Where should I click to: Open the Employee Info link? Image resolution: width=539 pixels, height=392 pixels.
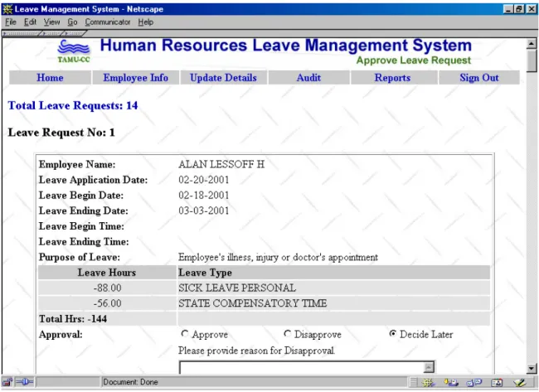tap(136, 78)
